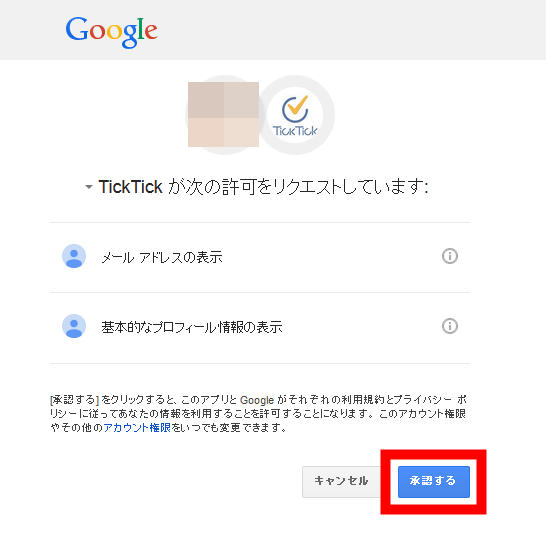Click the 基本的なプロフィール情報の表示 permission text
The height and width of the screenshot is (551, 546).
[x=192, y=327]
